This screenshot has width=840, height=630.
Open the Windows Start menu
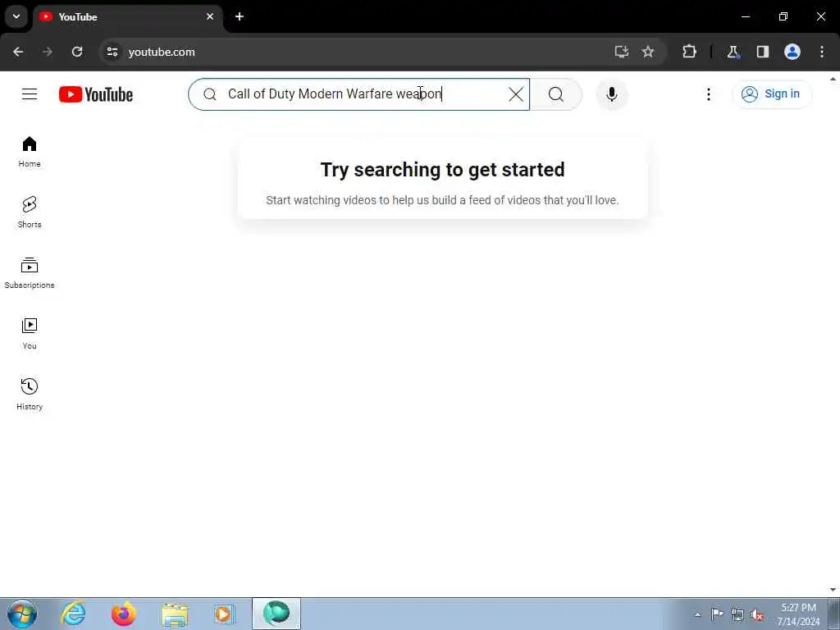click(x=22, y=614)
